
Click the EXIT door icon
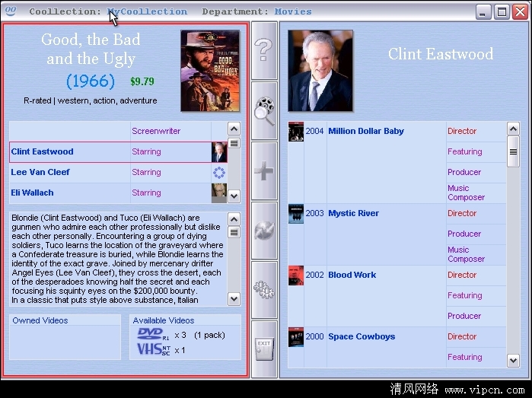coord(264,349)
